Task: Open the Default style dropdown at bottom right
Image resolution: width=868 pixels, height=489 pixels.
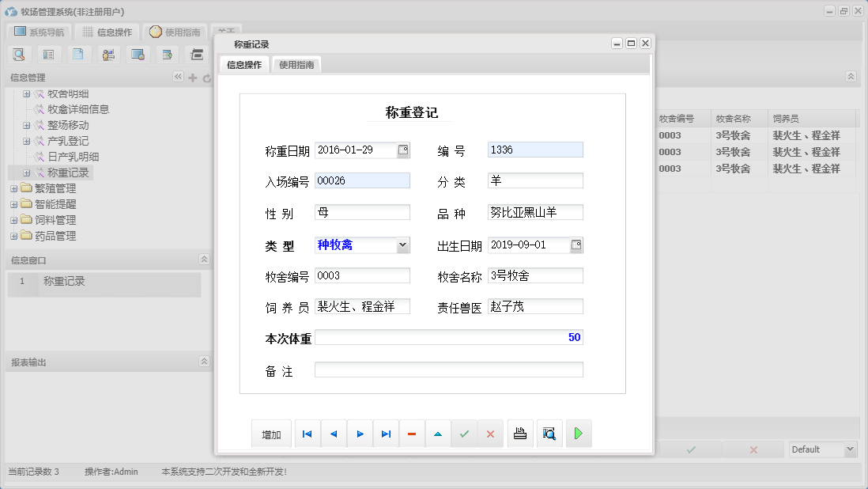Action: (851, 449)
